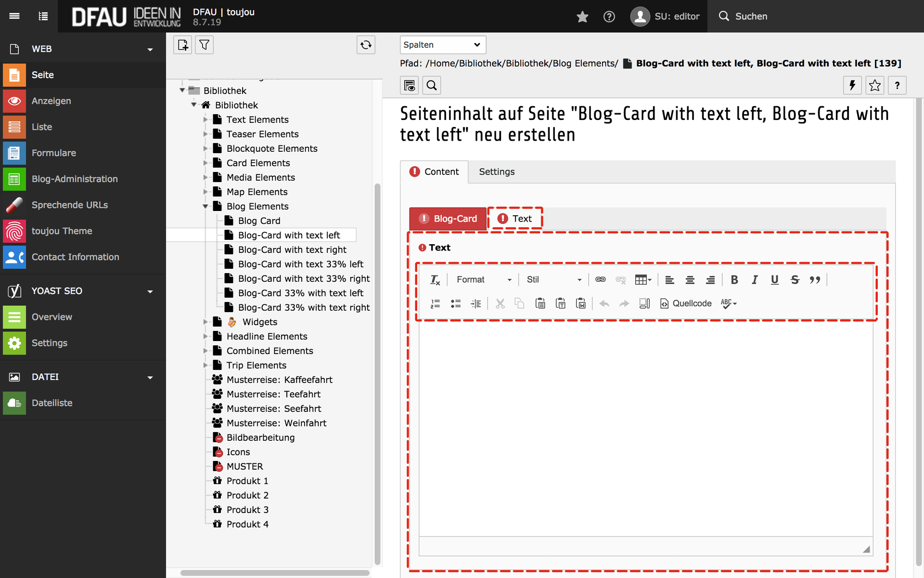Open the Spalten view dropdown
The width and height of the screenshot is (924, 578).
point(442,45)
